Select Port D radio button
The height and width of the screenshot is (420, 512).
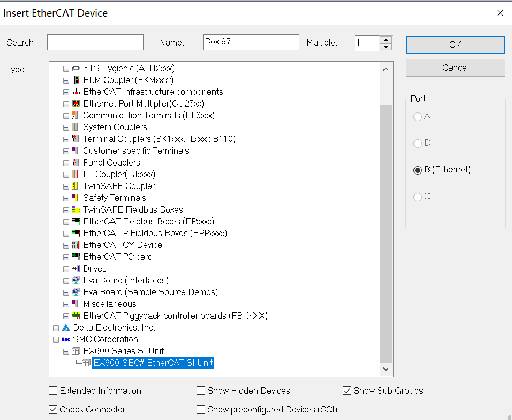coord(418,144)
